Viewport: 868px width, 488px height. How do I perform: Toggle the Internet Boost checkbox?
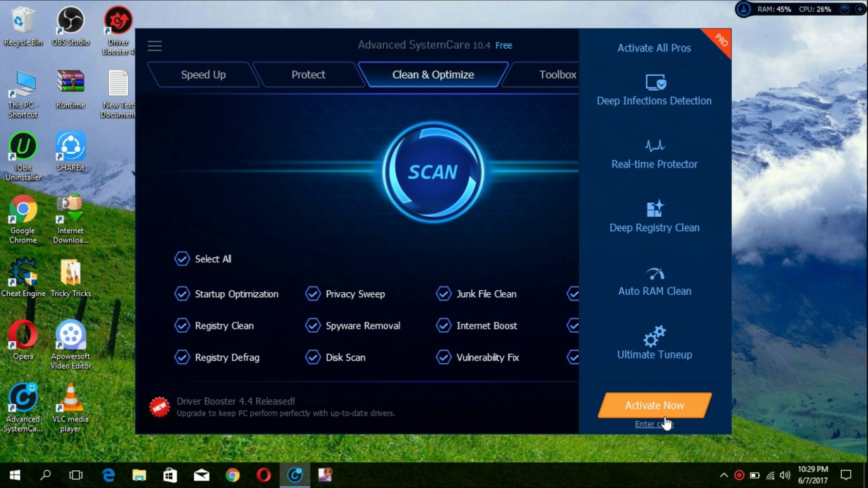443,326
